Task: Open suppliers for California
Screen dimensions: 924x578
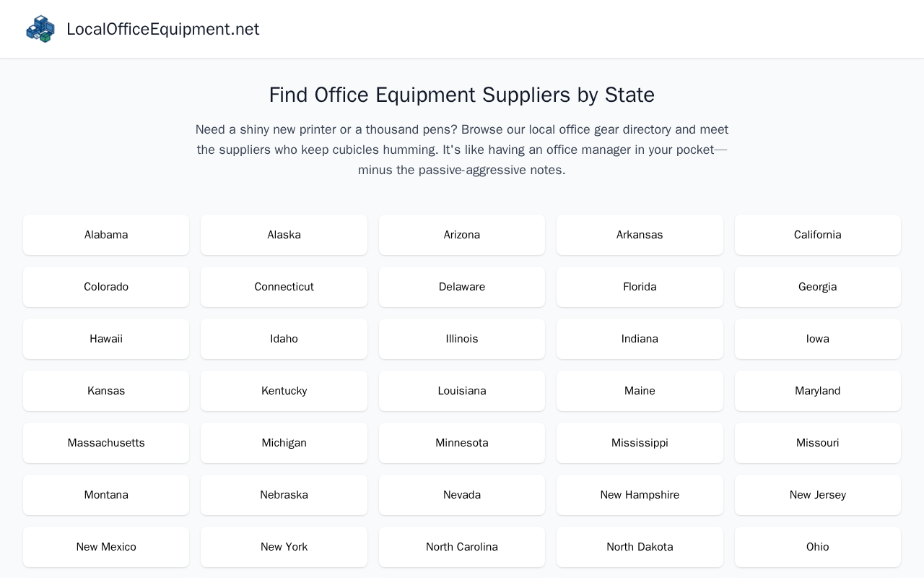Action: 818,235
